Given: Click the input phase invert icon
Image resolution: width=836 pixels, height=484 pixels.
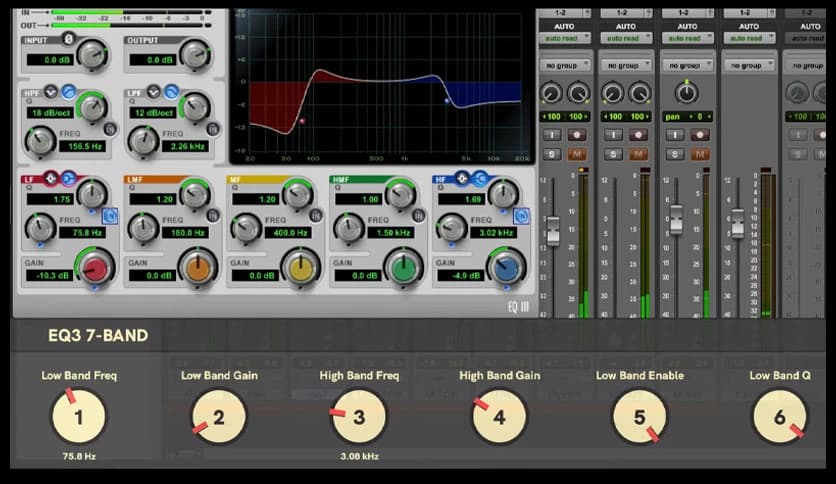Looking at the screenshot, I should click(x=69, y=39).
